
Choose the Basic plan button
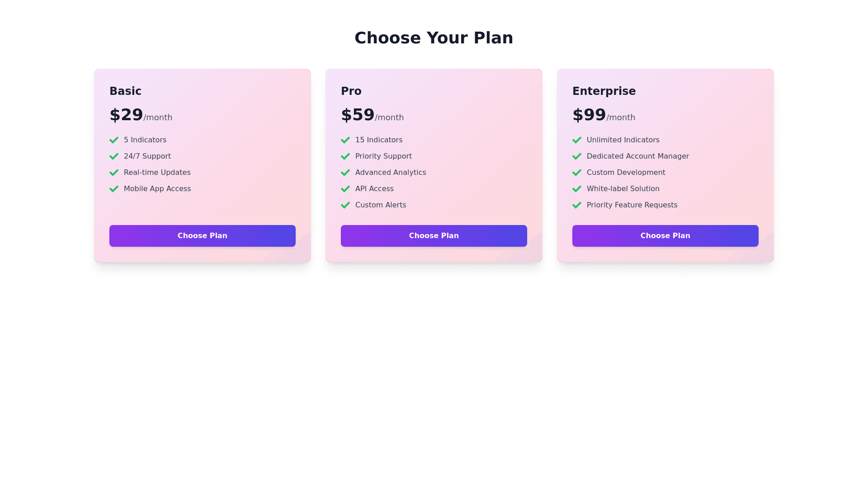point(202,236)
